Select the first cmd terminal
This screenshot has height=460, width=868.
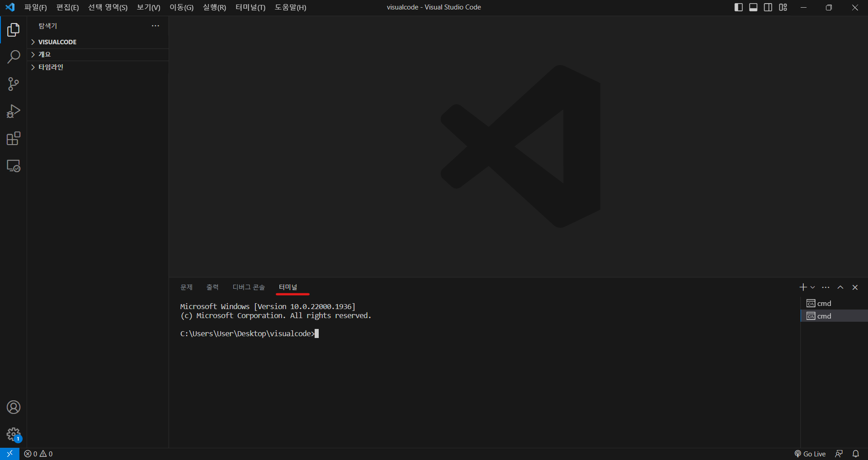[x=834, y=303]
